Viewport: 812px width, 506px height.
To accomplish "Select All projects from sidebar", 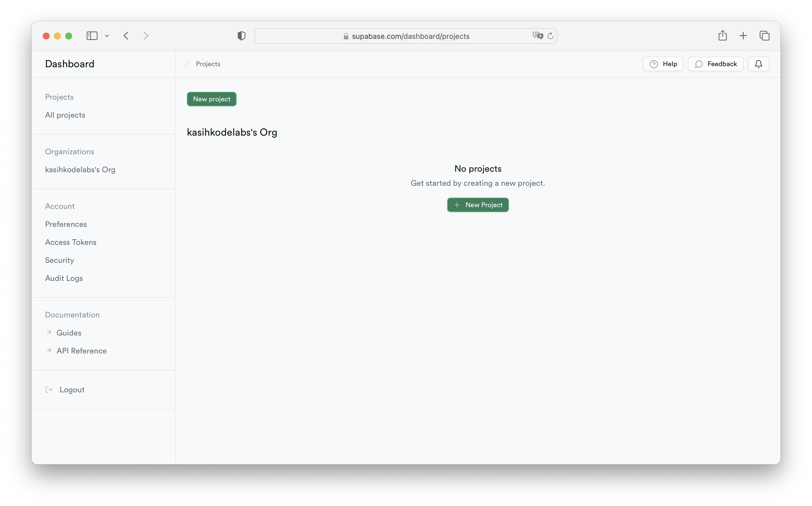I will tap(65, 114).
